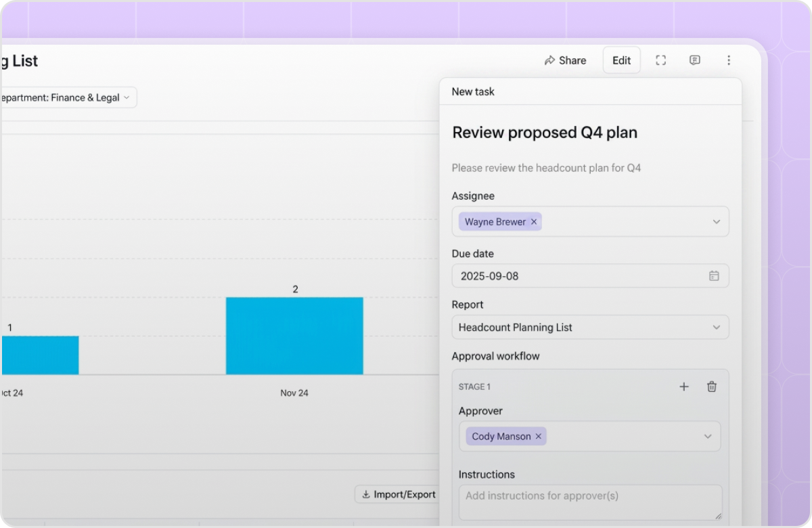Delete Stage 1 with the trash icon
The width and height of the screenshot is (812, 528).
point(712,387)
